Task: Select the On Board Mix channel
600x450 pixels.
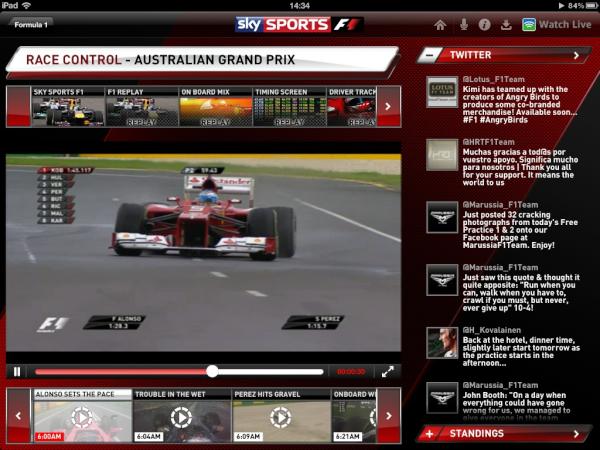Action: point(216,107)
